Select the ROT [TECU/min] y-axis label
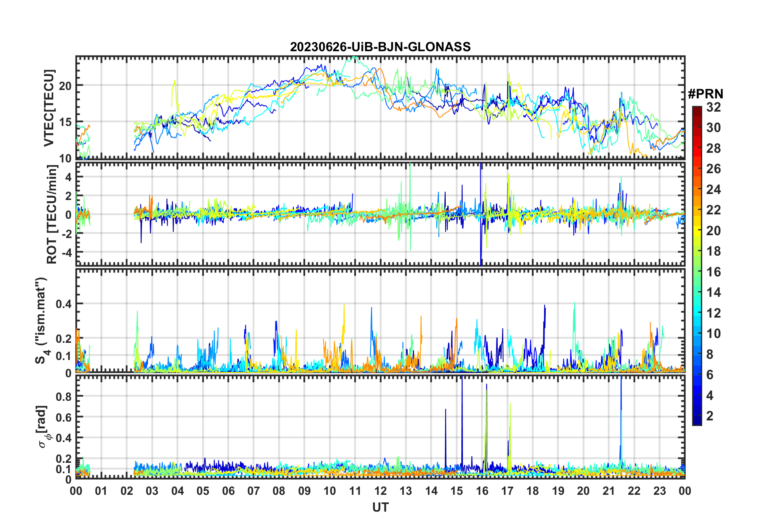The width and height of the screenshot is (761, 532). coord(52,214)
